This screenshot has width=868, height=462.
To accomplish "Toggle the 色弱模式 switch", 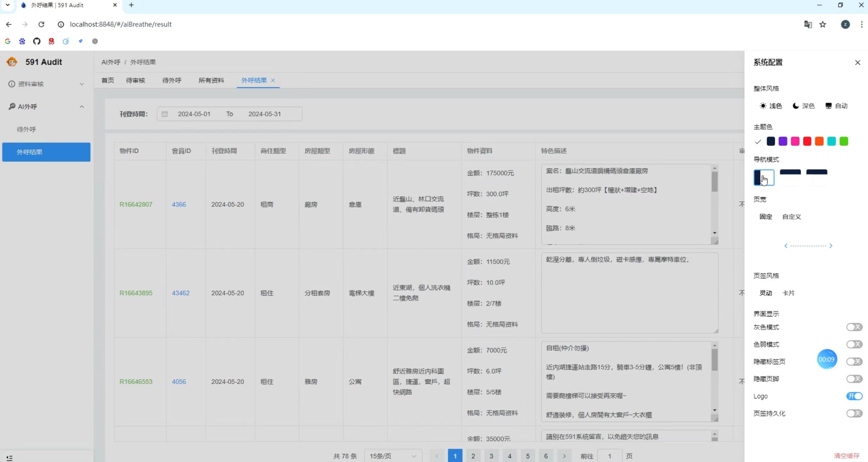I will (x=854, y=344).
